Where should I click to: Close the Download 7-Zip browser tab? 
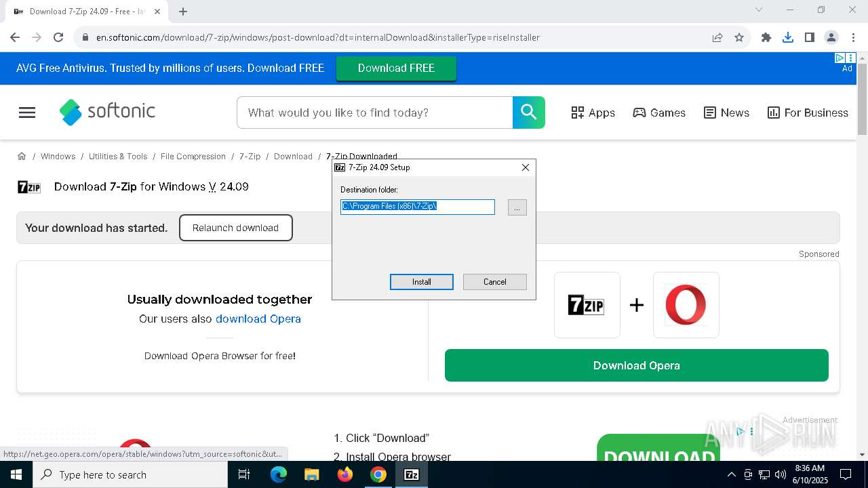(x=159, y=12)
